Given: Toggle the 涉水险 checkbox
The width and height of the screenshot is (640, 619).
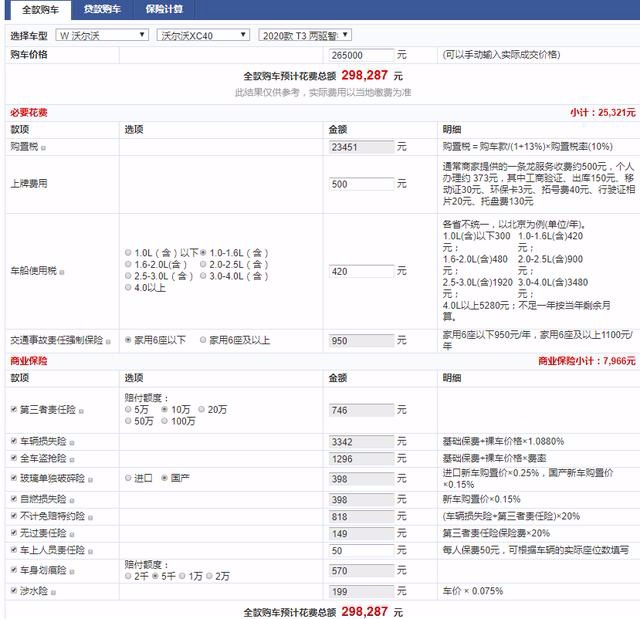Looking at the screenshot, I should 14,590.
